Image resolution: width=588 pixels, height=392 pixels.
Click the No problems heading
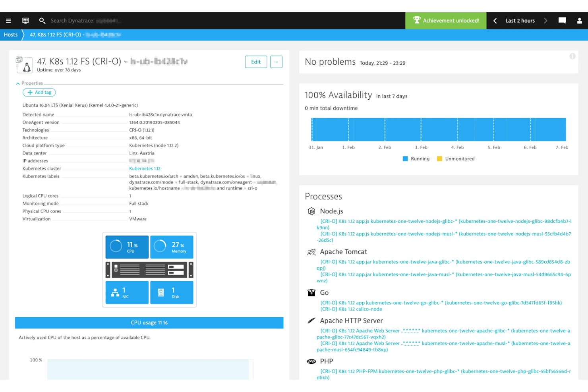tap(330, 62)
